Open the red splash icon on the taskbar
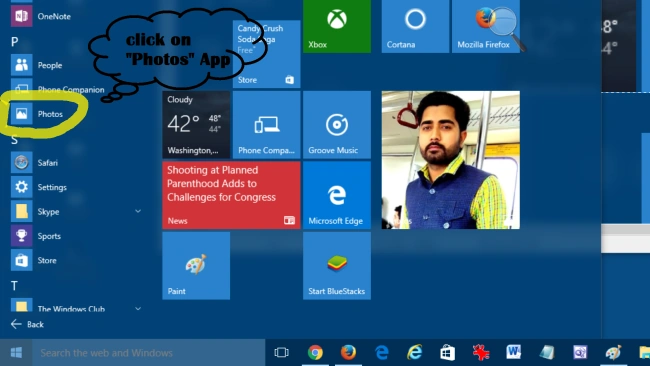650x366 pixels. click(481, 353)
